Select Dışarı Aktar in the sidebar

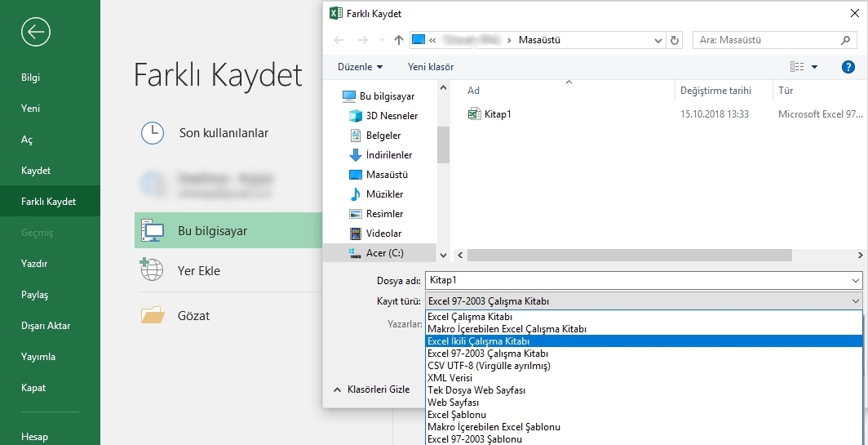click(46, 325)
